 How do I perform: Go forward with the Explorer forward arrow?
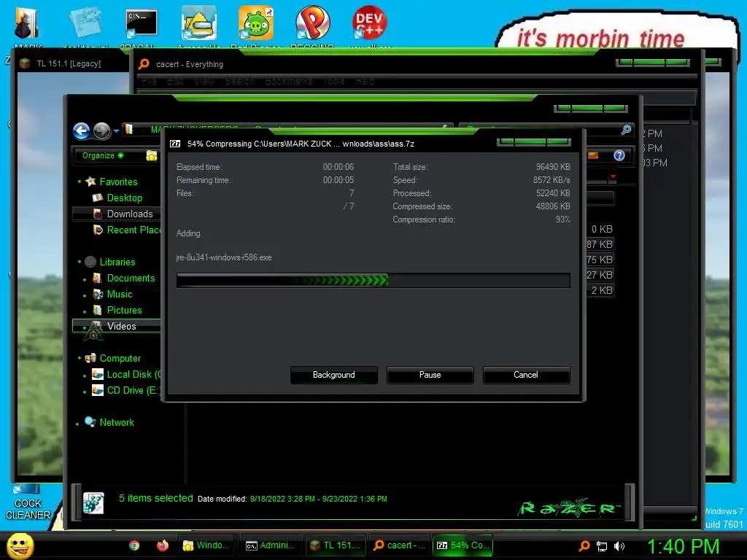[101, 131]
